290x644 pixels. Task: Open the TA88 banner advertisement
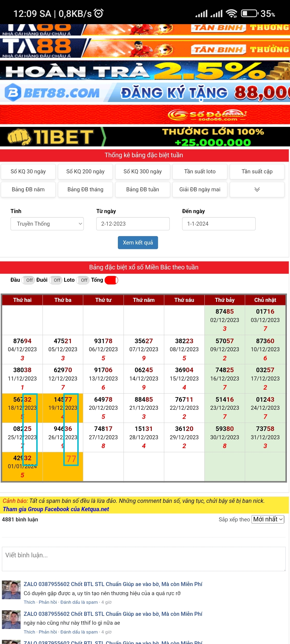[x=145, y=48]
